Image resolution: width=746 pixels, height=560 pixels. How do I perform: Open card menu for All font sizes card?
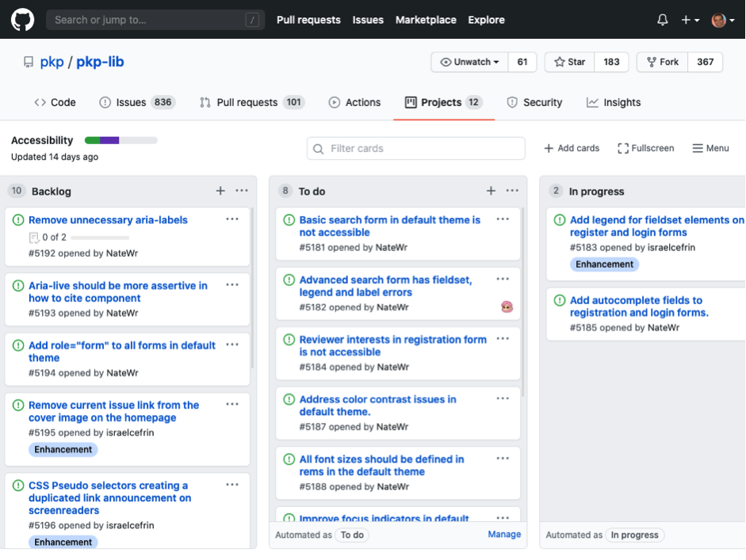503,459
